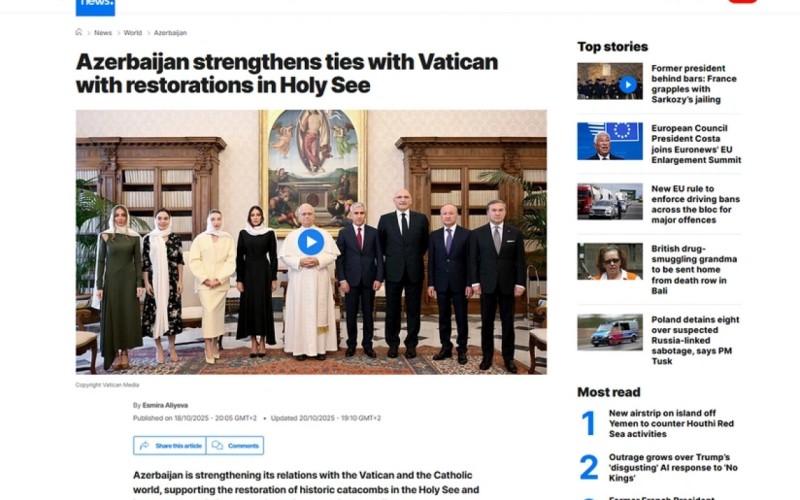
Task: Open the Euronews logo at top
Action: 95,7
